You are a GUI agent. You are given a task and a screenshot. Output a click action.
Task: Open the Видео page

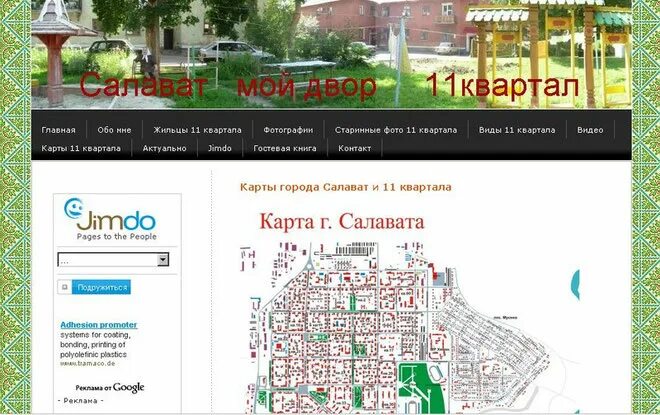[590, 130]
